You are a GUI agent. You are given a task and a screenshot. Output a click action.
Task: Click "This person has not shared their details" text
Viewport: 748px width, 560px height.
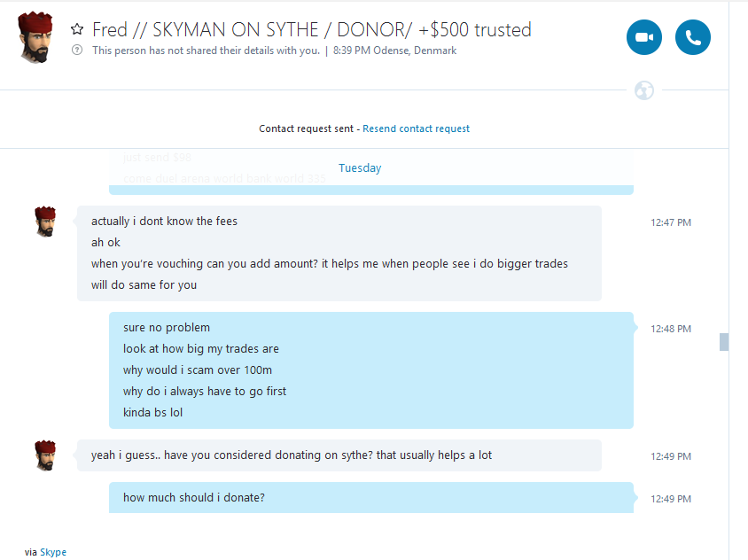click(206, 51)
